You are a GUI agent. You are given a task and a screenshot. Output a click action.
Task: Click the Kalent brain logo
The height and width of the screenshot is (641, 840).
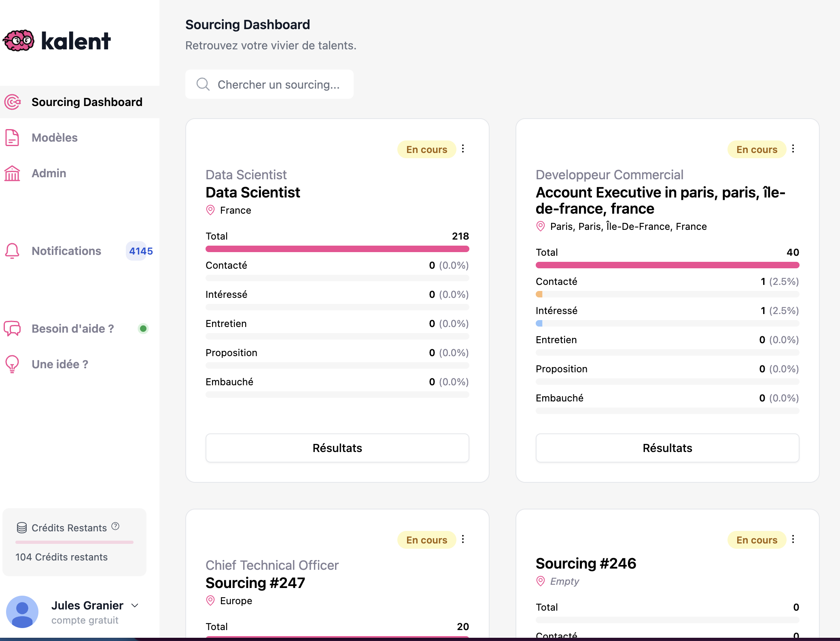click(19, 40)
